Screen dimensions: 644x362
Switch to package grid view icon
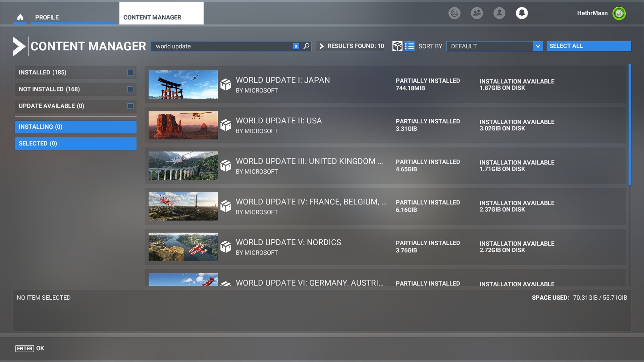point(397,46)
